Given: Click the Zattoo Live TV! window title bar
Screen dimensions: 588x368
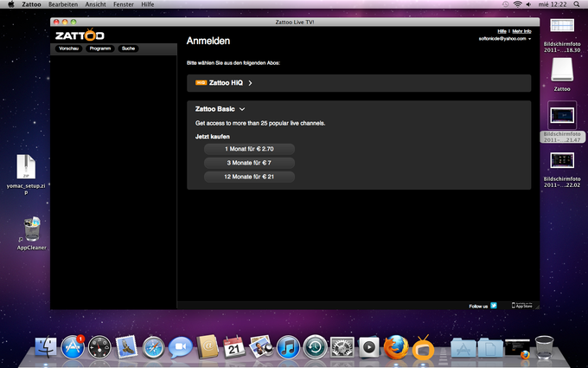Looking at the screenshot, I should pyautogui.click(x=295, y=23).
